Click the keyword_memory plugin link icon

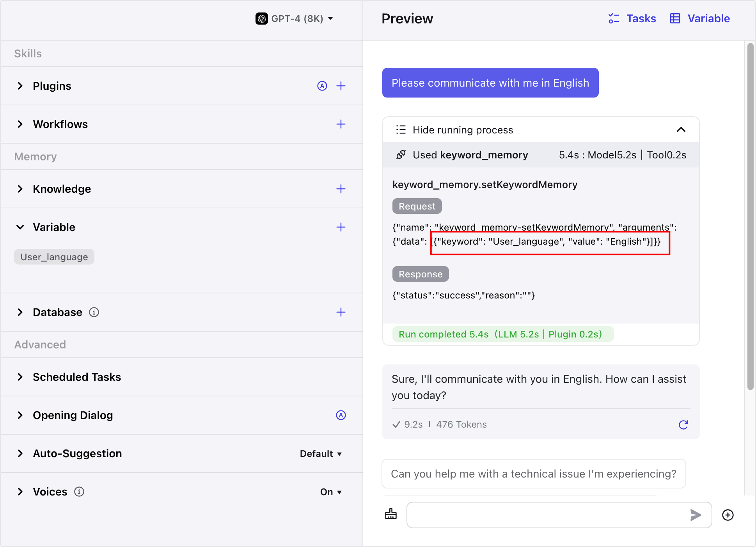tap(401, 155)
